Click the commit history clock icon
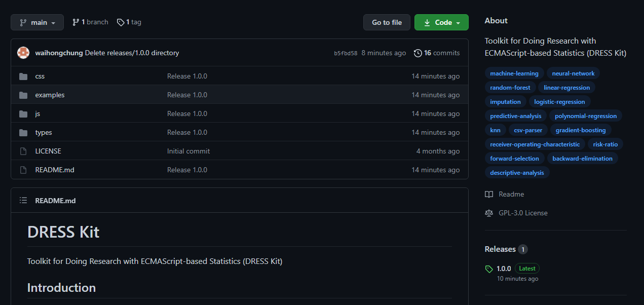Viewport: 644px width, 305px height. click(x=418, y=53)
